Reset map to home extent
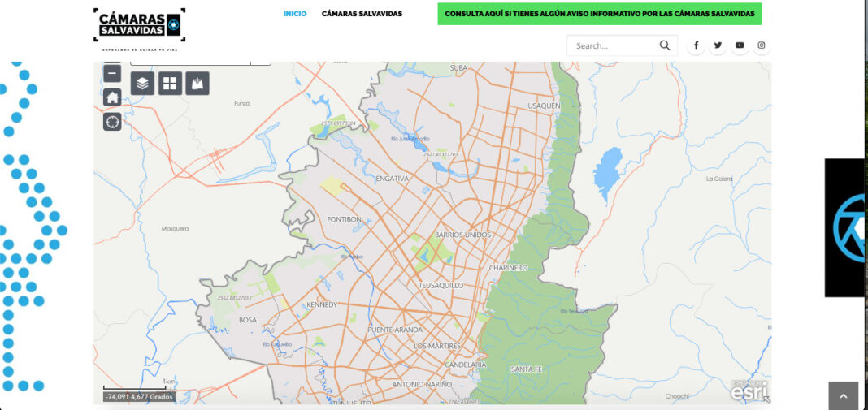 tap(112, 97)
